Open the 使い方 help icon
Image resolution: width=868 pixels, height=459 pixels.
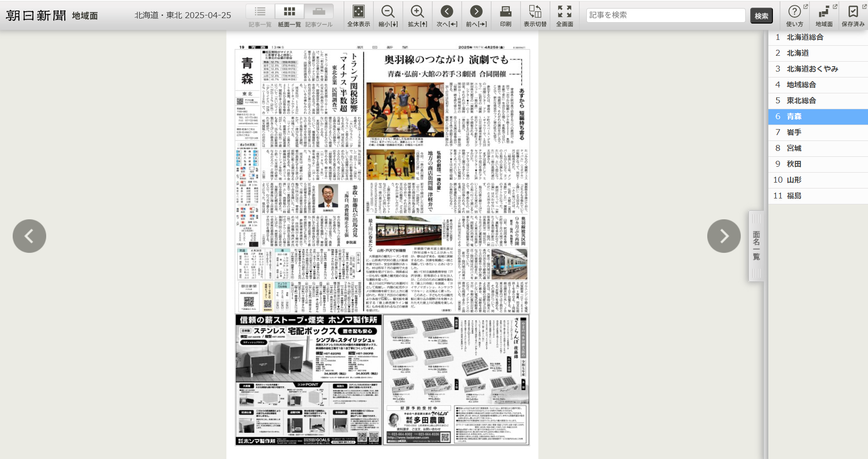pos(795,12)
